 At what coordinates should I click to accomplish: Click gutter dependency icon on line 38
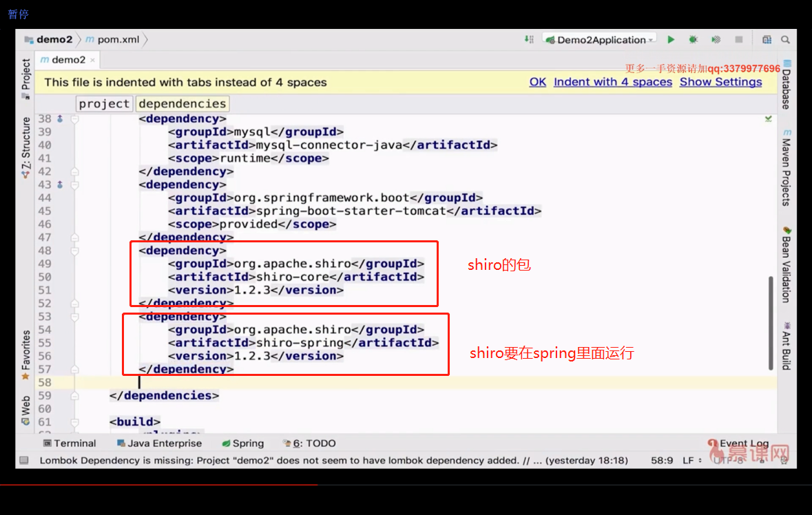tap(60, 119)
